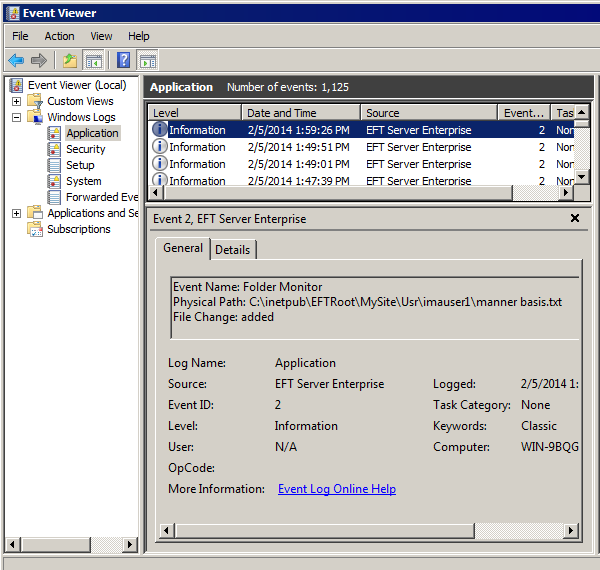Close the event preview pane
This screenshot has height=570, width=600.
[574, 218]
